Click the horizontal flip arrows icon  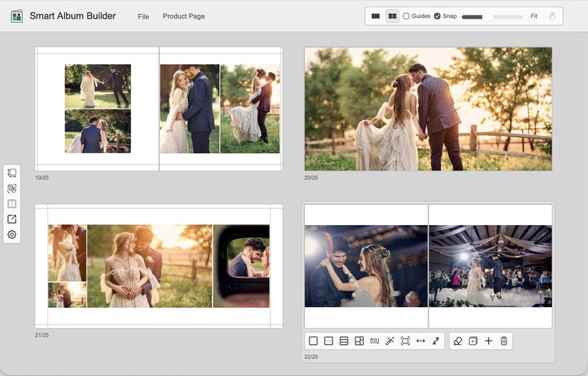[x=421, y=340]
